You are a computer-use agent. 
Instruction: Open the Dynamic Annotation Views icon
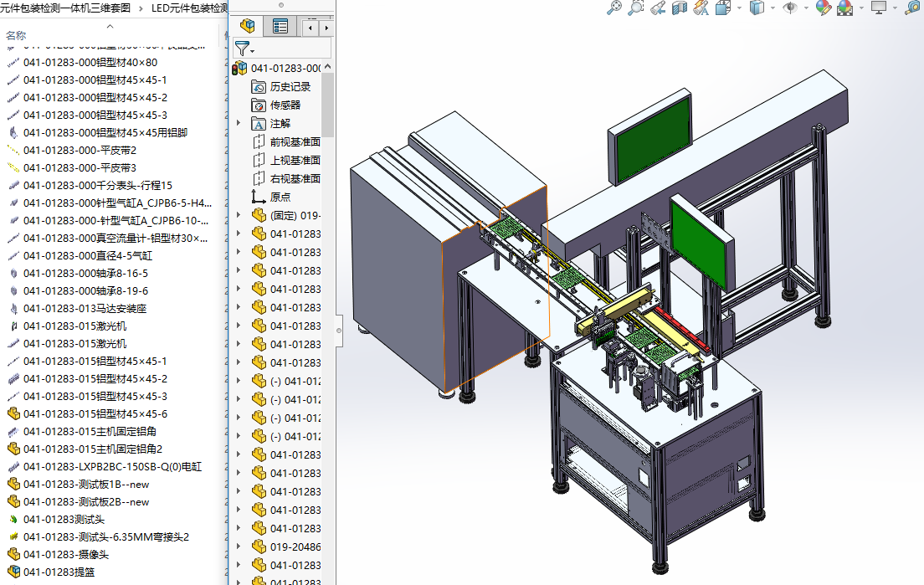(701, 8)
